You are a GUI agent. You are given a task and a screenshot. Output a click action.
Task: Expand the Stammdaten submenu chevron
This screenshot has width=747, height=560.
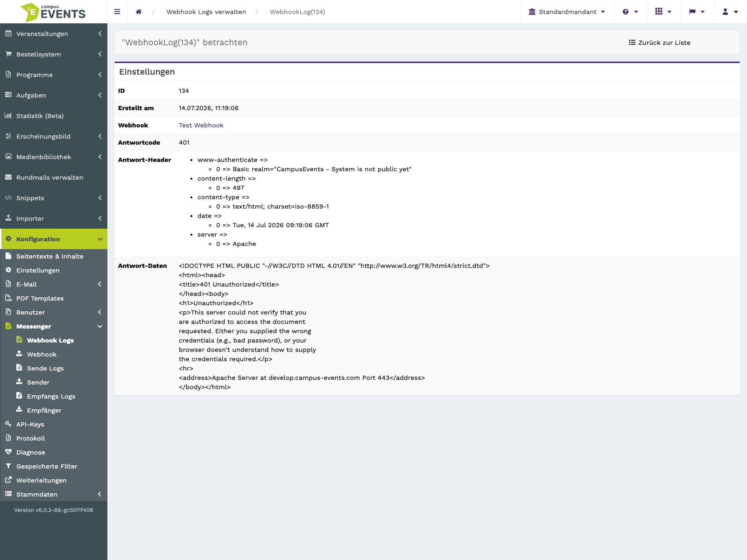click(100, 494)
